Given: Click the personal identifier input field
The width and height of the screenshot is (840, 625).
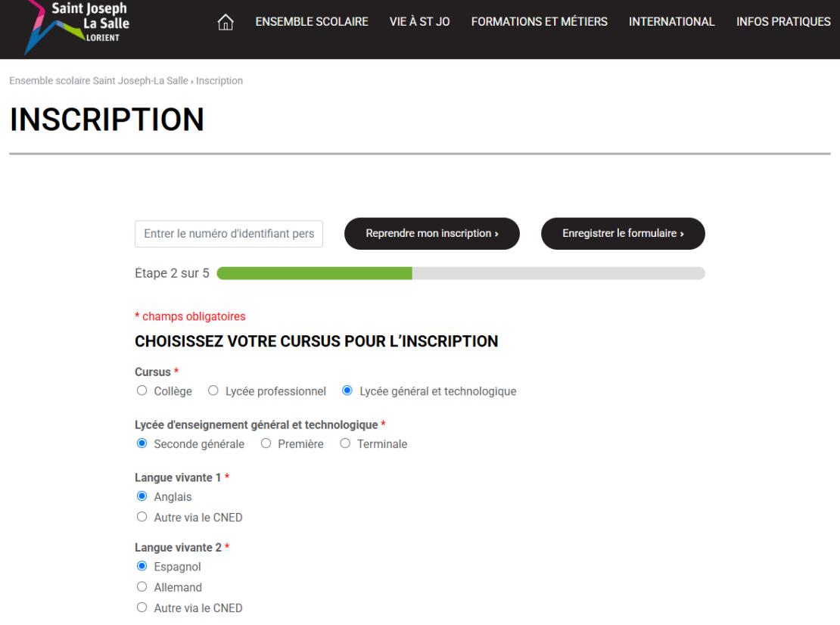Looking at the screenshot, I should click(x=229, y=233).
